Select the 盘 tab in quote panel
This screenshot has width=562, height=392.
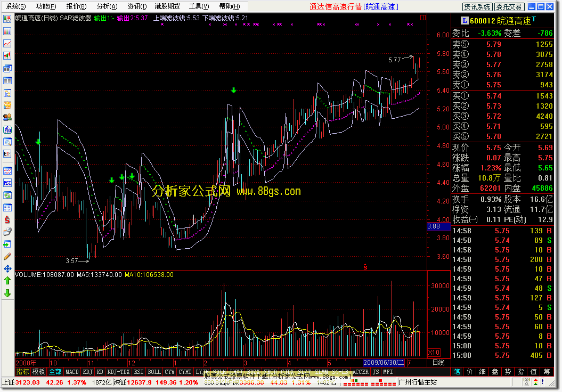tap(495, 372)
